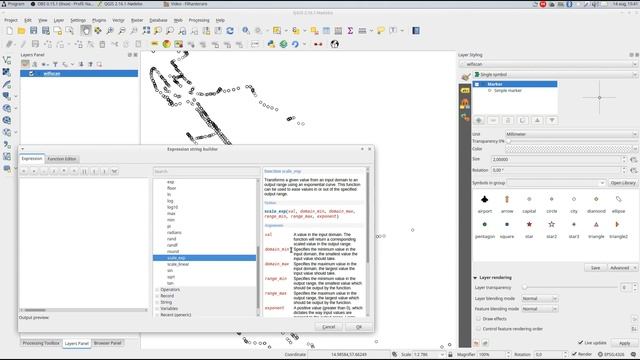Toggle visibility checkbox of wifiscan layer

coord(31,73)
